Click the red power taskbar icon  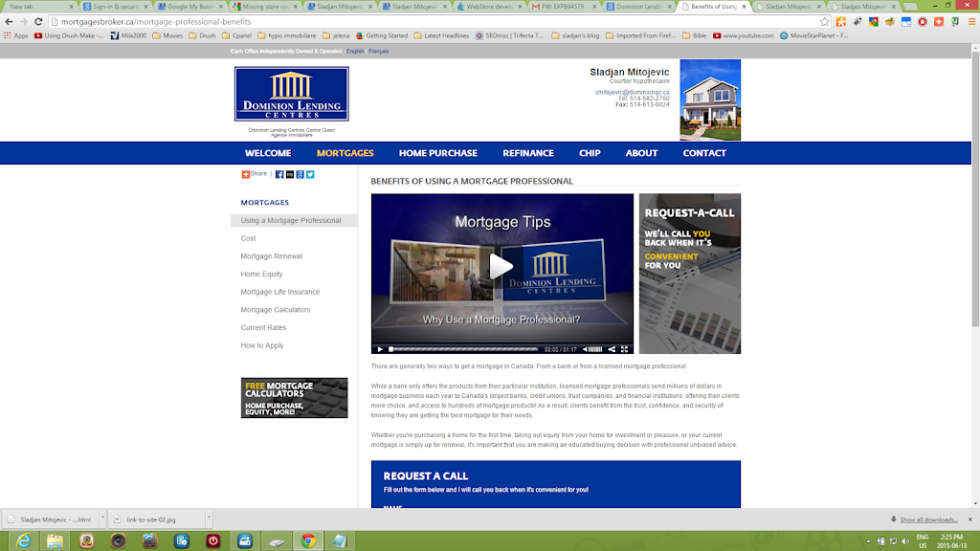(213, 541)
